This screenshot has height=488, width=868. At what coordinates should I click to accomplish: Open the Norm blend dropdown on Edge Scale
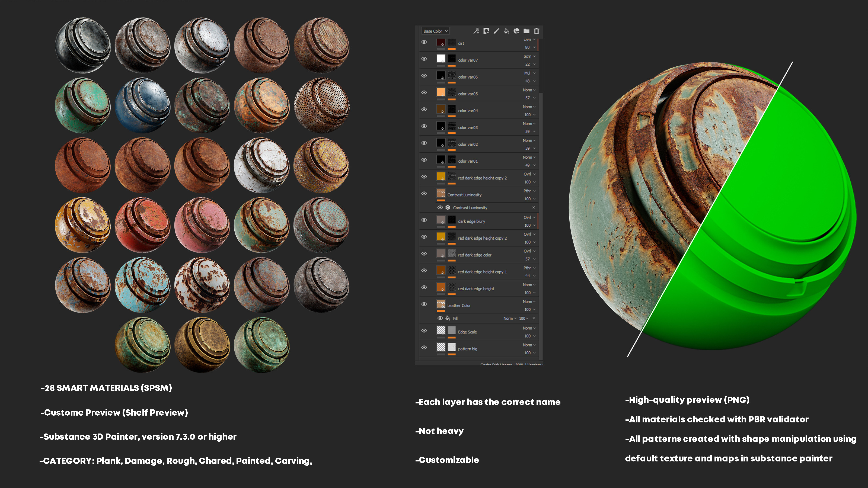[529, 328]
